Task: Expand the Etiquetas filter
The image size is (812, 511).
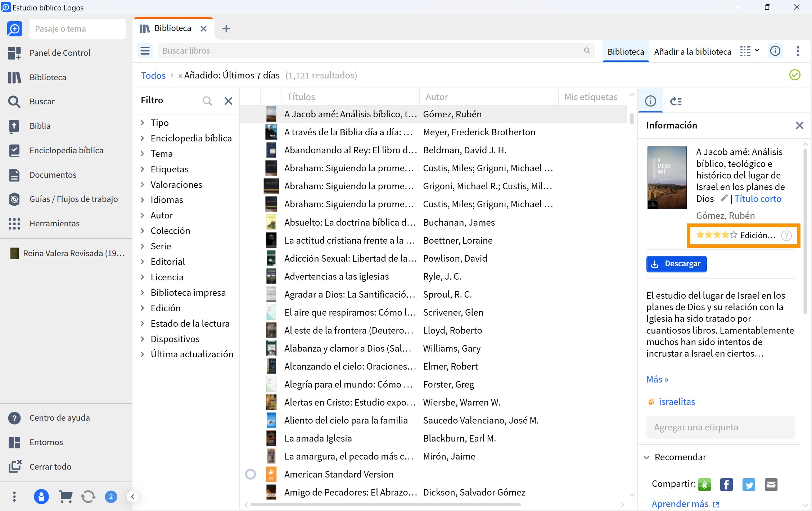Action: click(x=143, y=169)
